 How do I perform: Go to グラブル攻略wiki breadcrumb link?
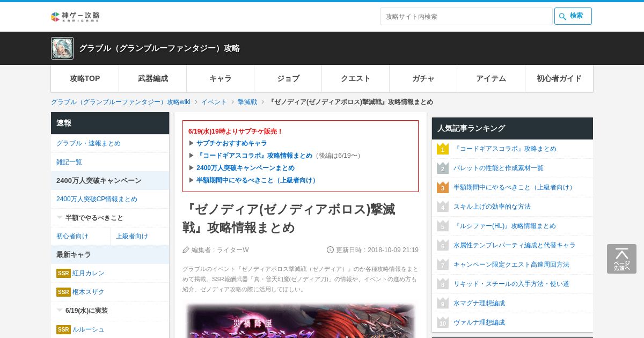point(121,102)
